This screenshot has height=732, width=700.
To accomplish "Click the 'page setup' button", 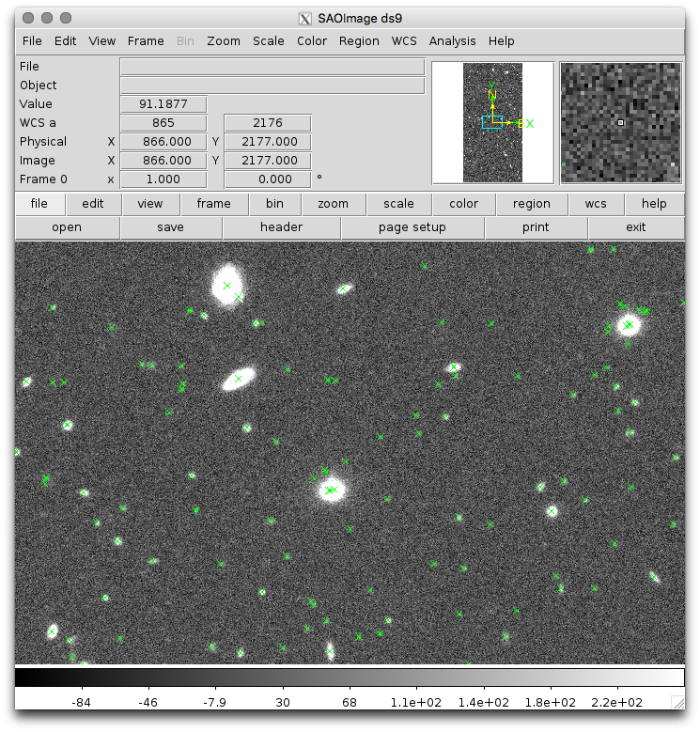I will pyautogui.click(x=412, y=227).
